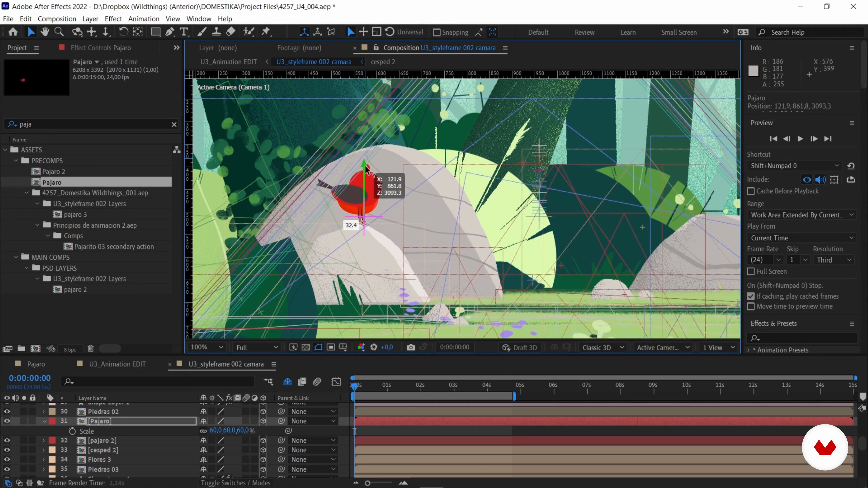Viewport: 868px width, 488px height.
Task: Click the Pajaro layer red label color
Action: pos(52,421)
